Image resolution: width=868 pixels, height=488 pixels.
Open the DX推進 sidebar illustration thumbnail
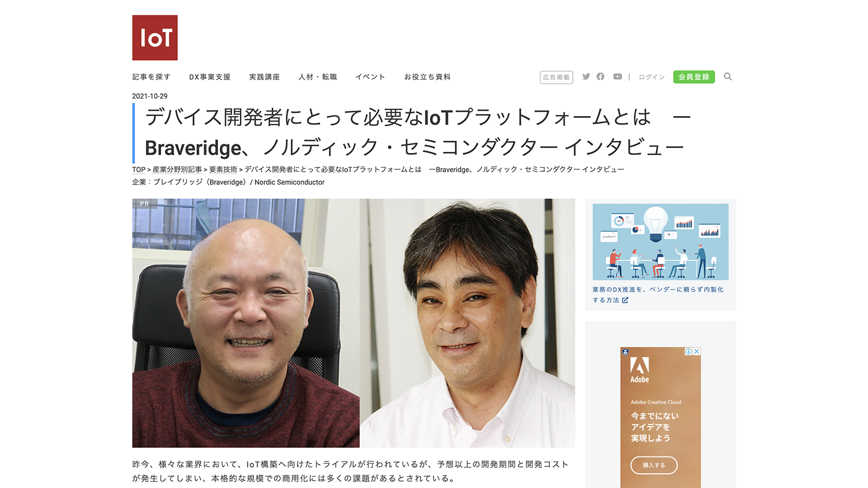point(660,242)
